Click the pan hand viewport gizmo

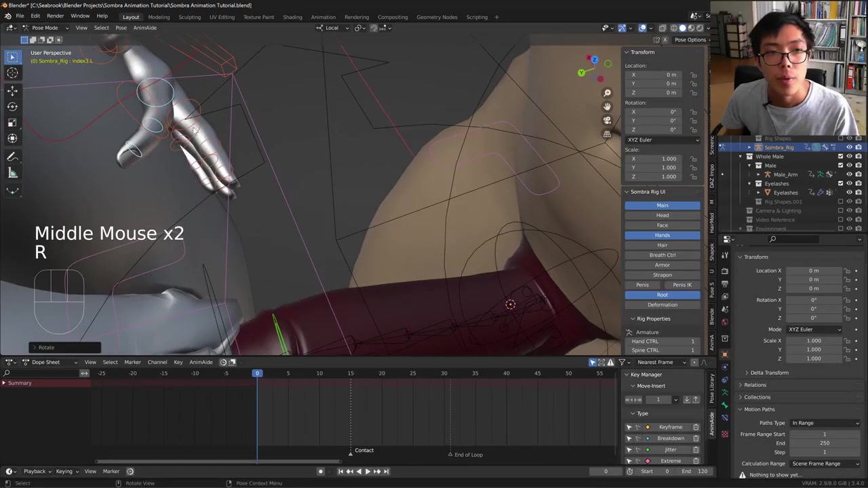(x=607, y=106)
